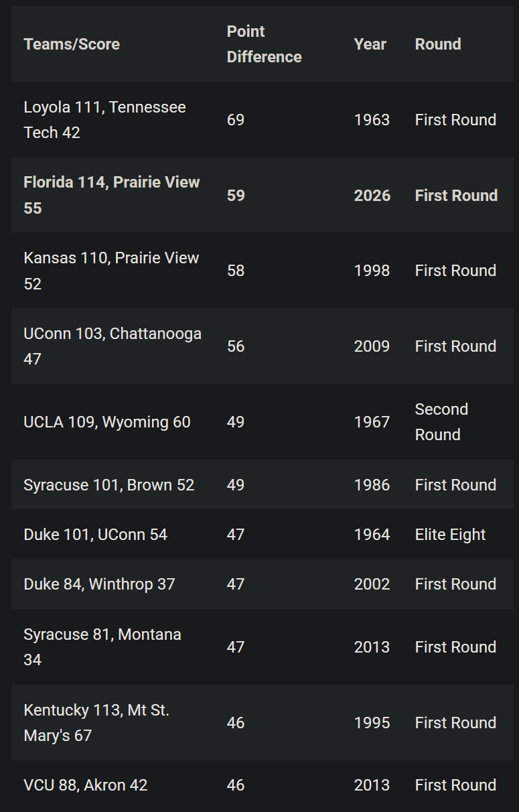Viewport: 519px width, 812px height.
Task: Select Syracuse 101, Brown 52 row
Action: tap(263, 485)
